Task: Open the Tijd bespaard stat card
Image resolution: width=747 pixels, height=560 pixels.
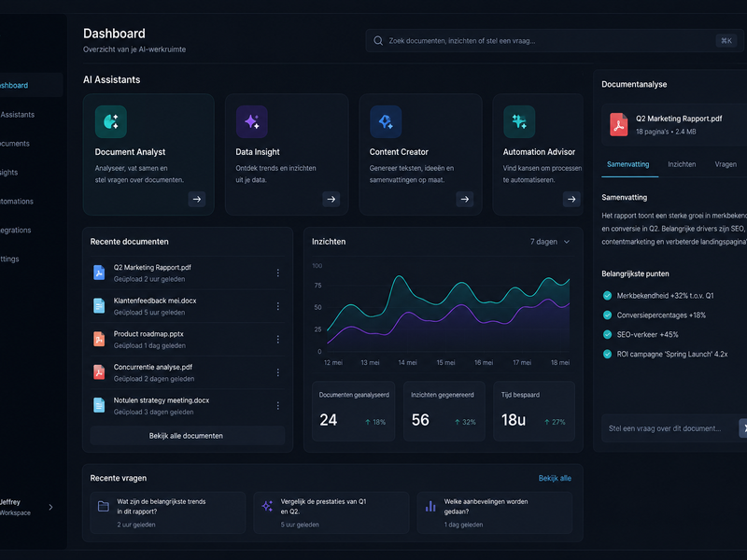Action: 534,411
